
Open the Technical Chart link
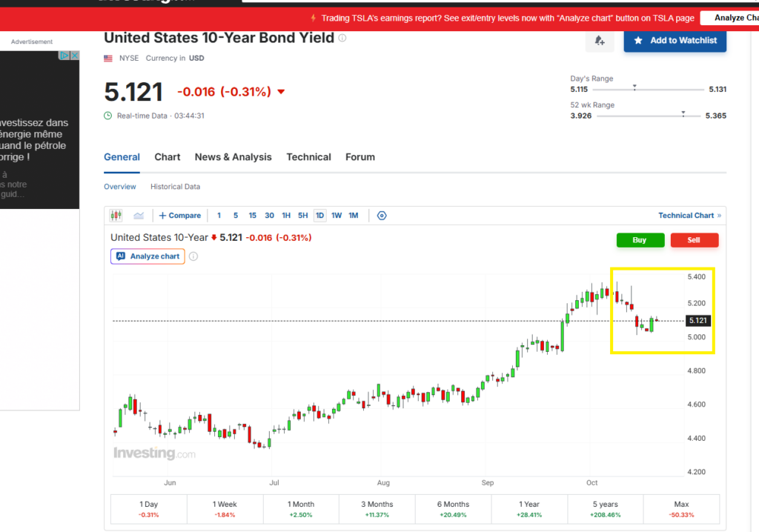tap(690, 216)
